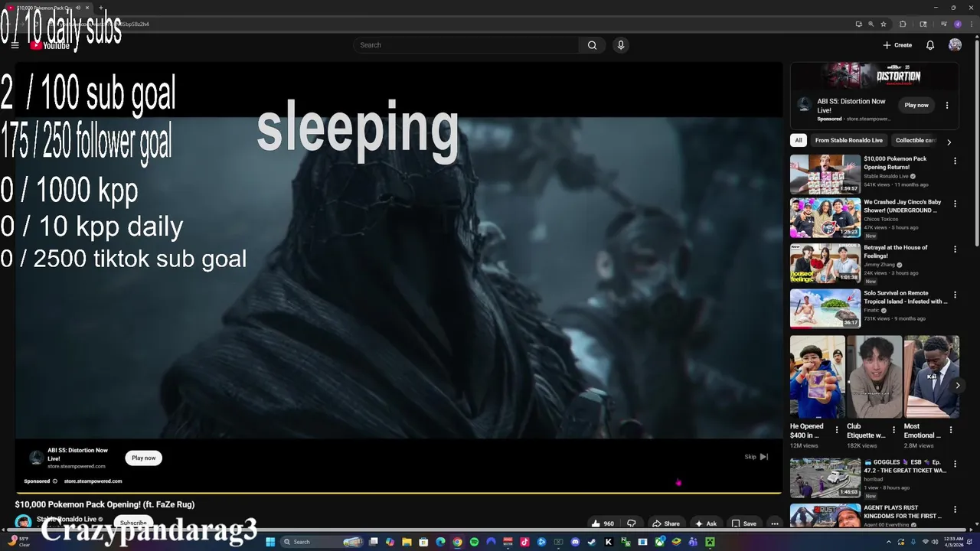Open menu for Solo Survival Tropical Island video
This screenshot has height=551, width=980.
955,295
